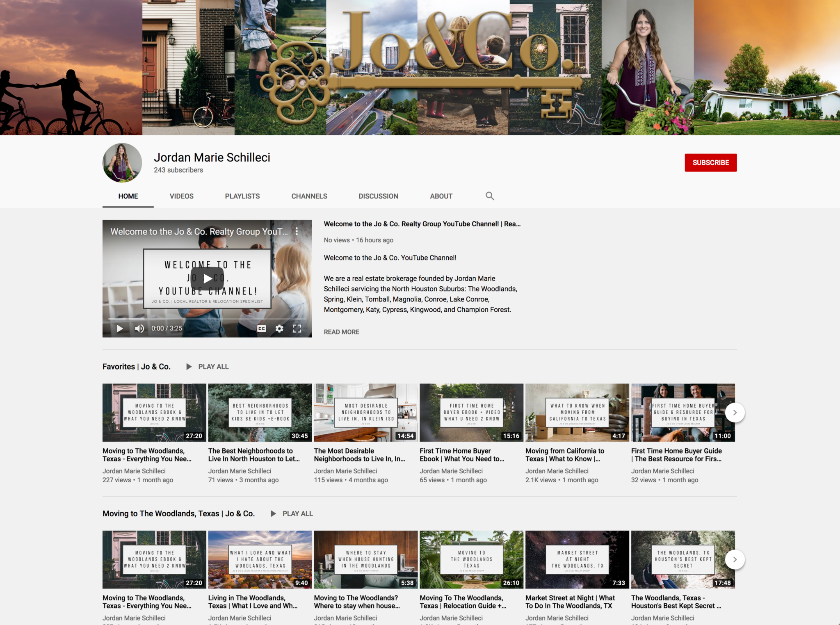Image resolution: width=840 pixels, height=625 pixels.
Task: Seek on the featured video progress bar
Action: 207,318
